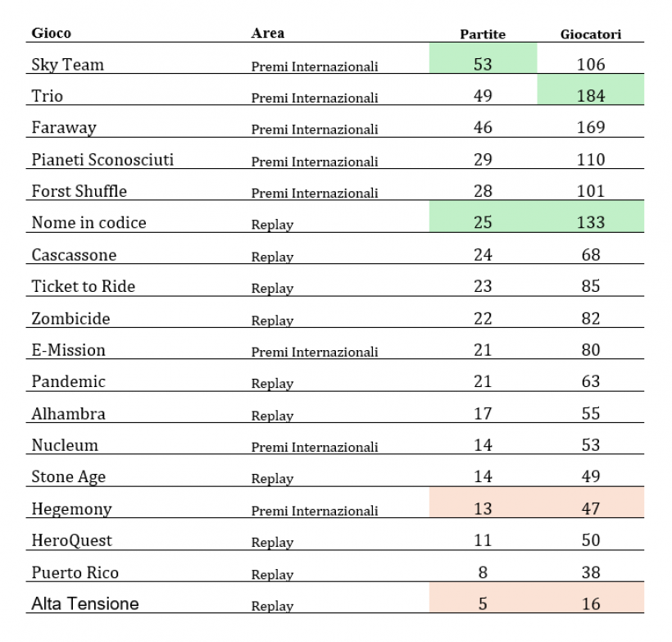
Task: Click the Area column header
Action: [267, 33]
